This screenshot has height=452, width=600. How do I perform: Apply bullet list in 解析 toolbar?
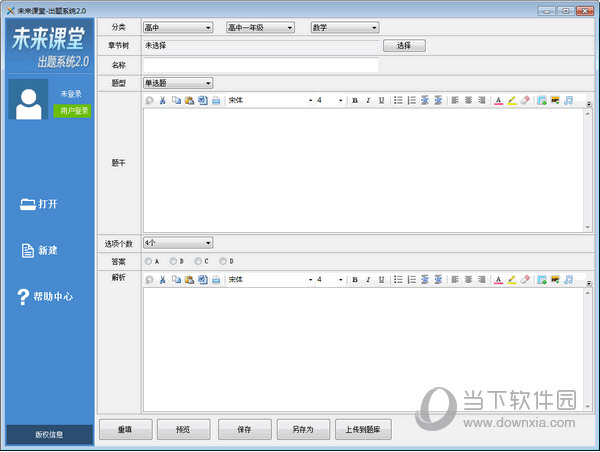(x=398, y=280)
